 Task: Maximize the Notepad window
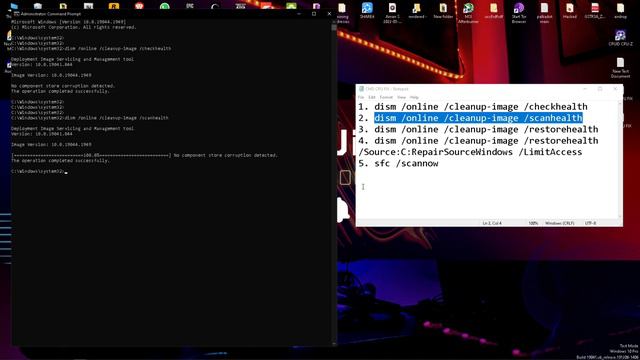coord(600,89)
